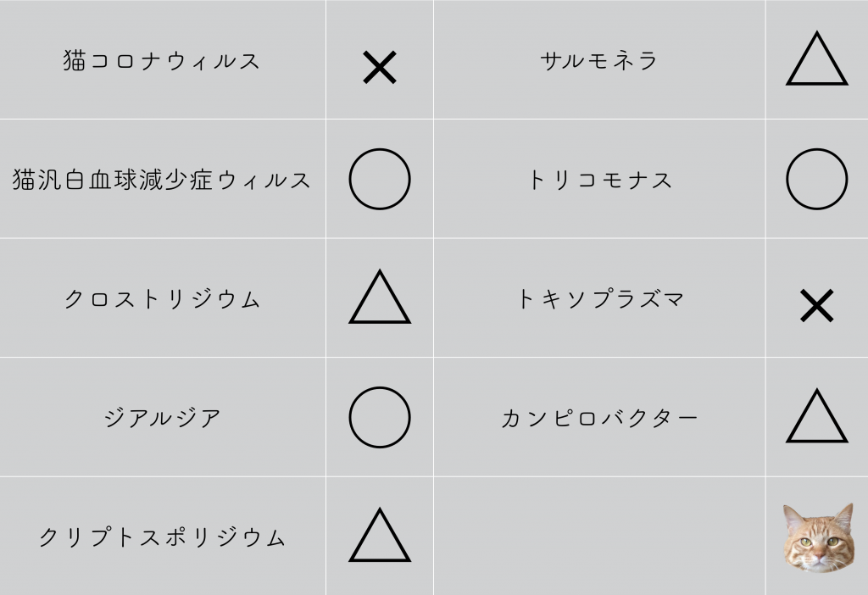This screenshot has width=868, height=595.
Task: Select the circle next to ジアルジア
Action: click(x=380, y=417)
